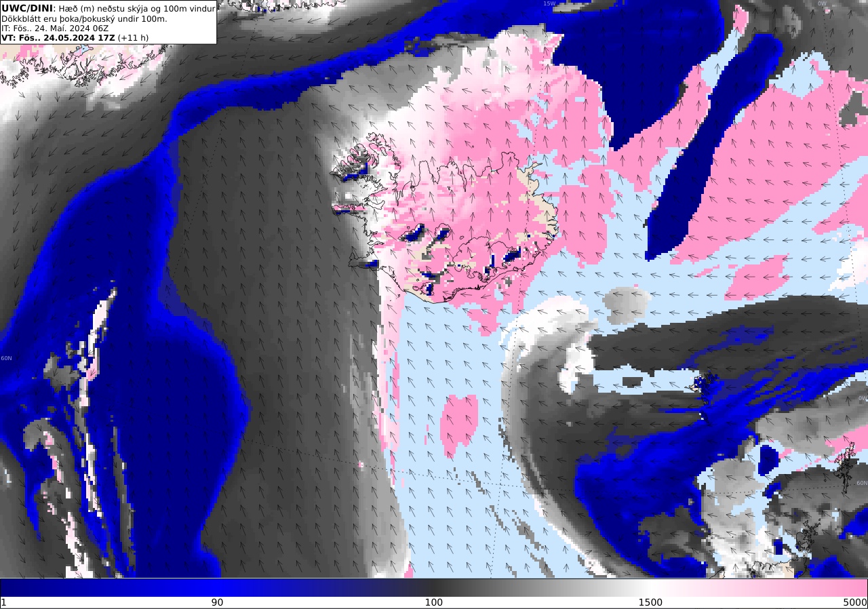Click the initial time 'IT: Fös.. 24. Maí. 2024 06Z' line
This screenshot has width=868, height=609.
click(x=55, y=28)
